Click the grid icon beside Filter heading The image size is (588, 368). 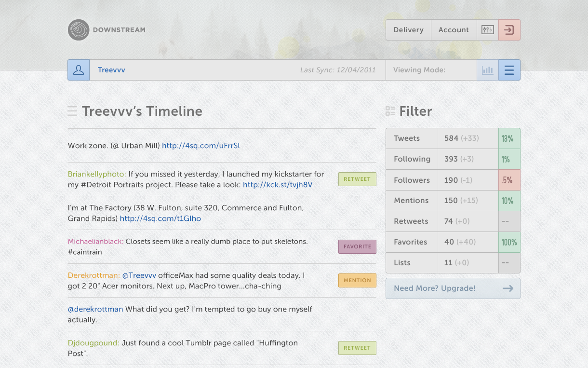[x=390, y=111]
